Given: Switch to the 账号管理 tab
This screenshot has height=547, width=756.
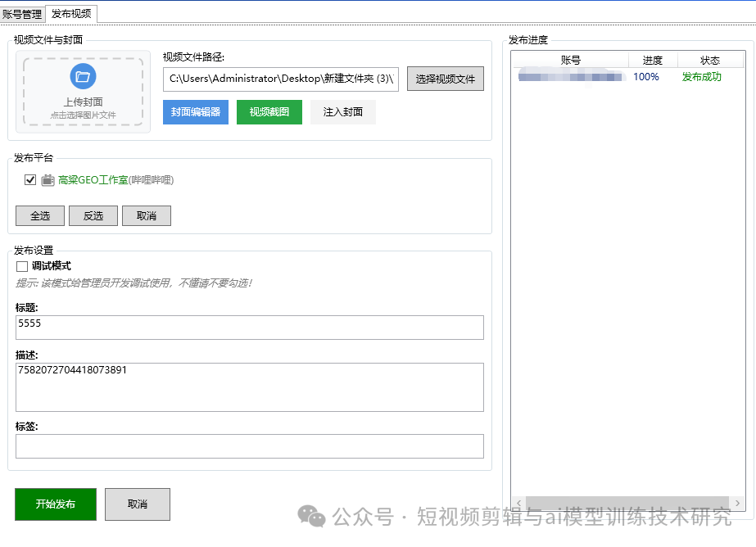Looking at the screenshot, I should (24, 13).
